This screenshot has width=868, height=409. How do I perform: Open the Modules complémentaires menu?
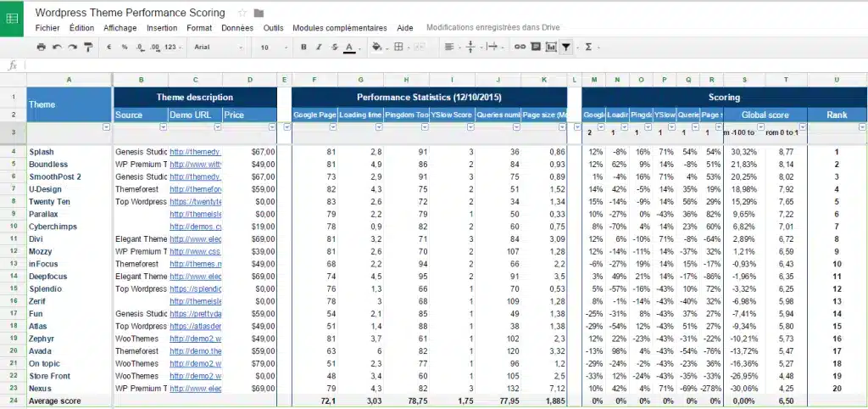click(339, 28)
